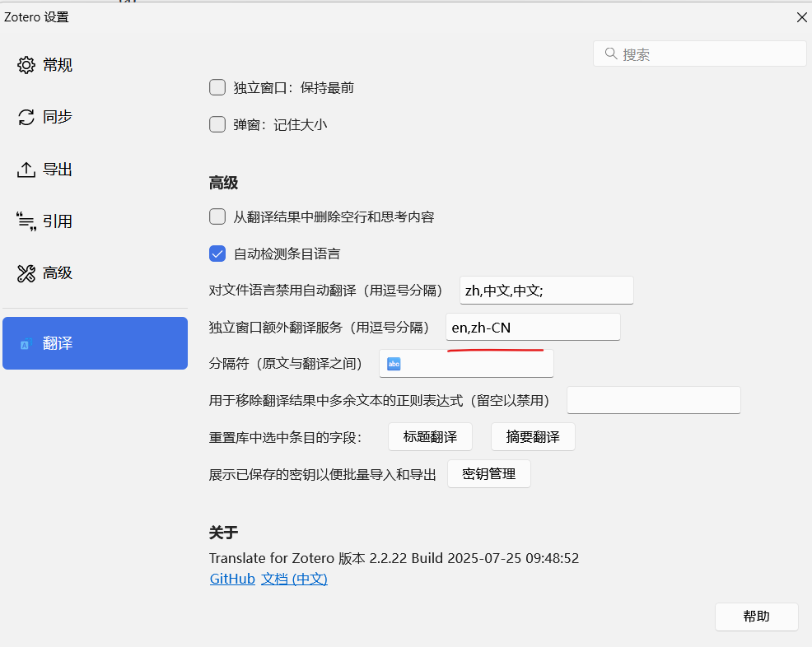Select the 同步 sync arrows icon

(26, 117)
